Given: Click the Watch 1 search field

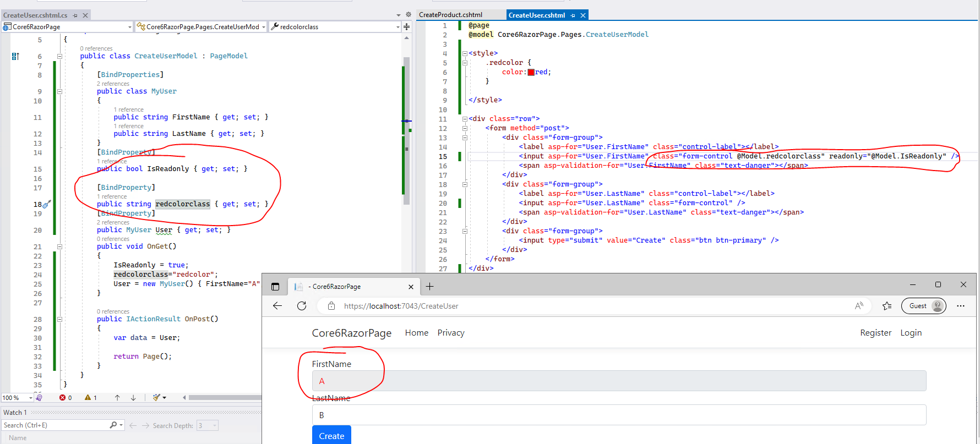Looking at the screenshot, I should tap(55, 425).
